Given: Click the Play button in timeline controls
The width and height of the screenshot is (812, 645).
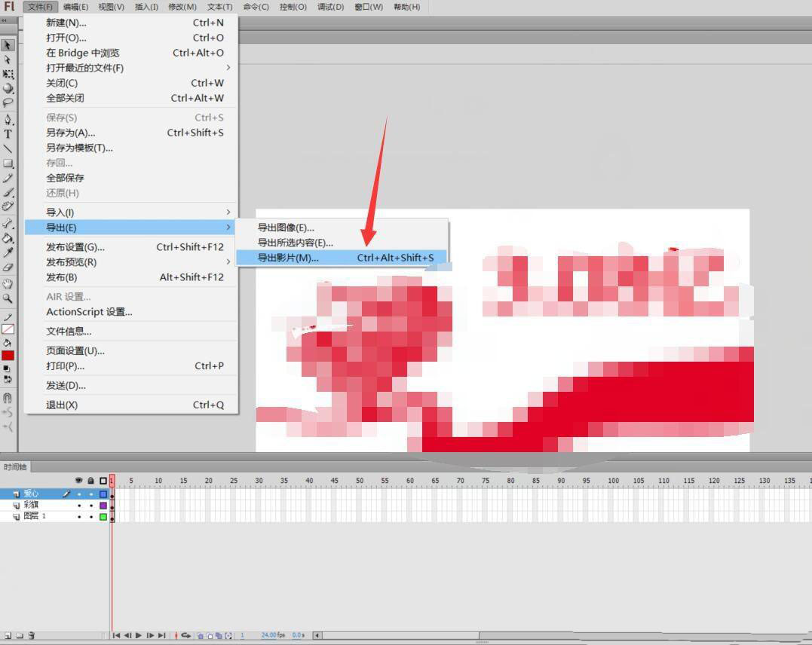Looking at the screenshot, I should coord(139,635).
